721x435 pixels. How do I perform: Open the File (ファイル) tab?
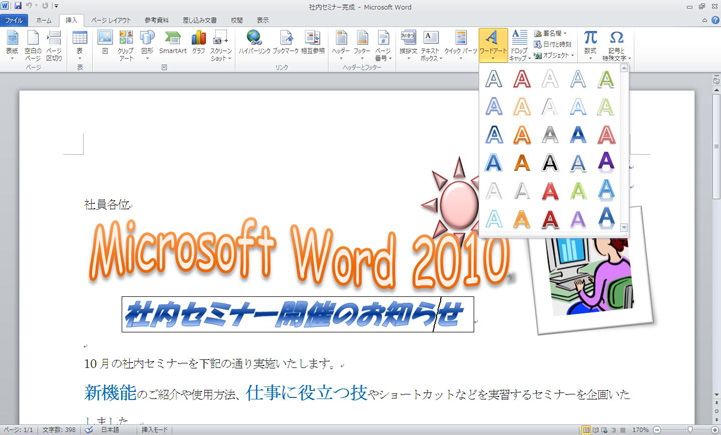[14, 20]
